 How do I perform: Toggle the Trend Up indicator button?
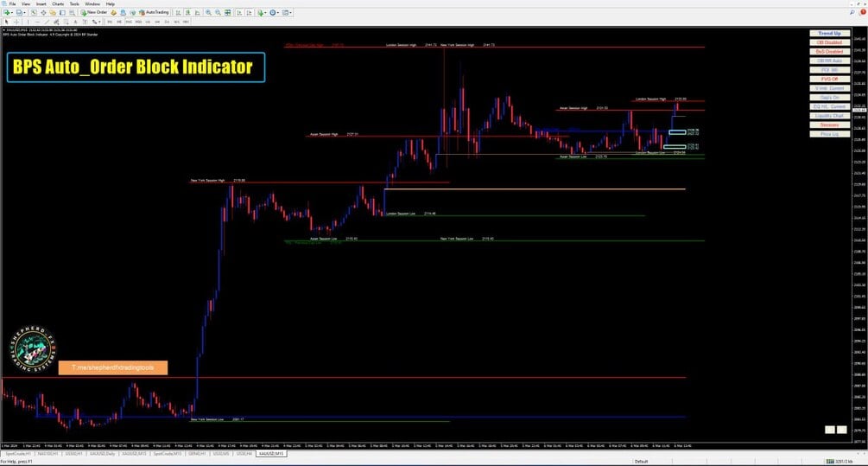[x=829, y=33]
